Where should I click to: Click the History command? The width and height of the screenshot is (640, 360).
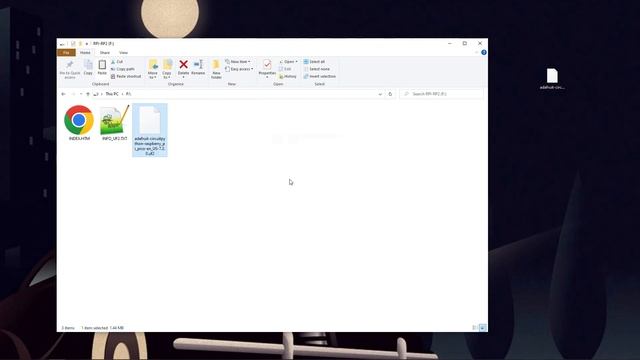tap(288, 76)
